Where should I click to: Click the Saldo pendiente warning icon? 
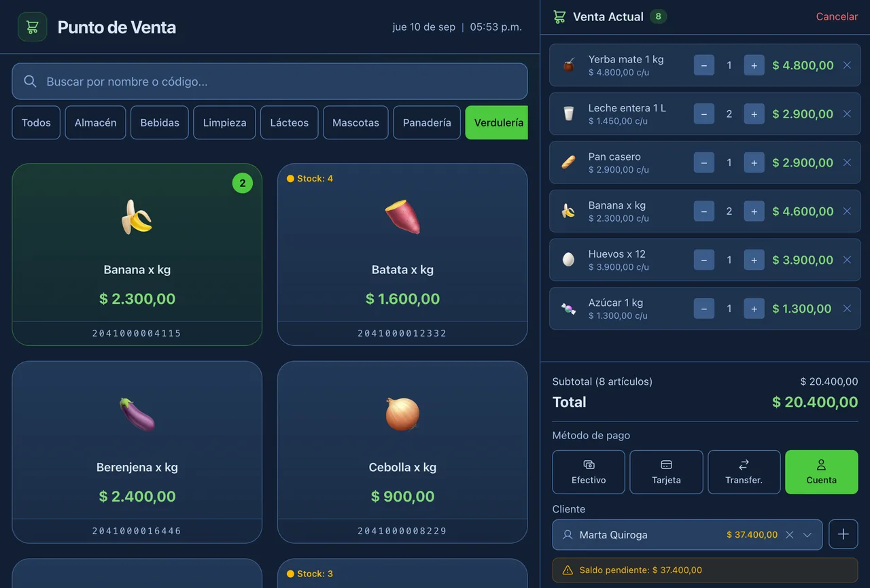tap(568, 570)
